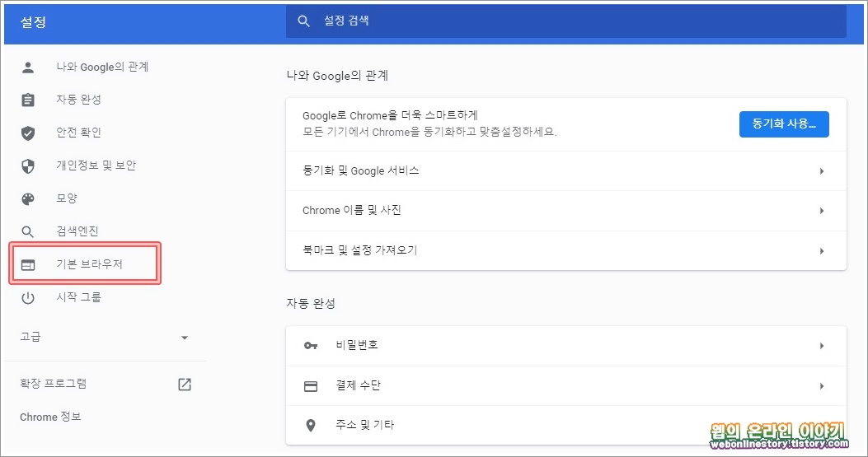The width and height of the screenshot is (868, 457).
Task: Select 시작 그룹 in the sidebar
Action: (78, 297)
